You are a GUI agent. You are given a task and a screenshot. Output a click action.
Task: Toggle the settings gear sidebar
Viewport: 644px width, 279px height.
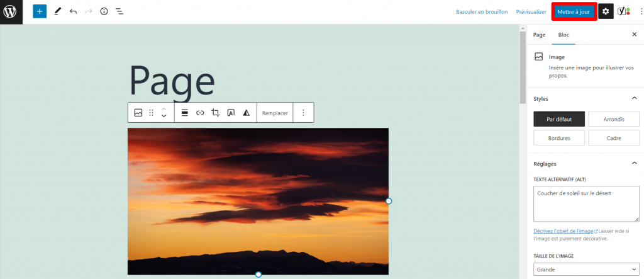[606, 11]
